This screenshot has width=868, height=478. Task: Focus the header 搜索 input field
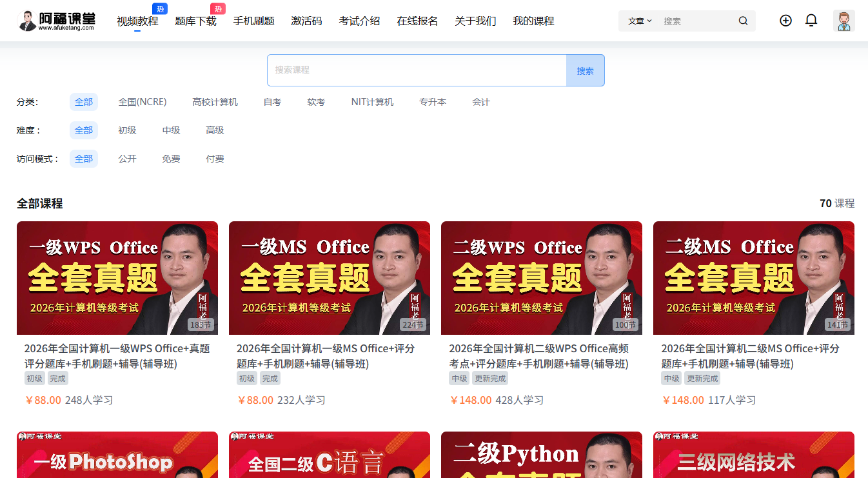(698, 21)
